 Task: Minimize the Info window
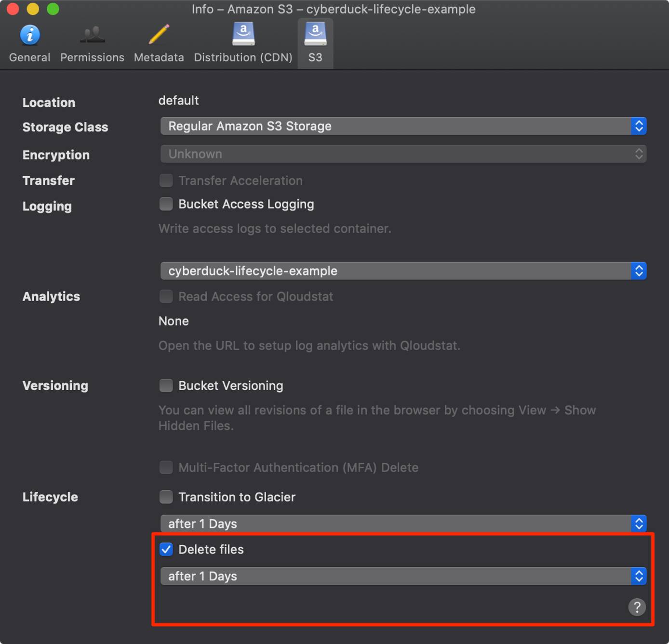pos(33,9)
